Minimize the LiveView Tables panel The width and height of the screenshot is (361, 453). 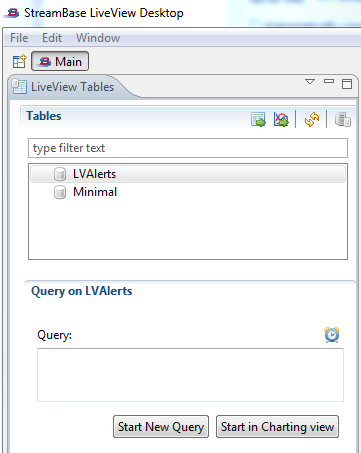click(329, 81)
